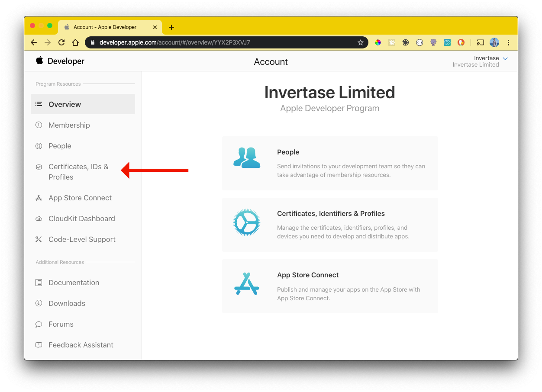542x392 pixels.
Task: Click the browser back arrow
Action: coord(34,42)
